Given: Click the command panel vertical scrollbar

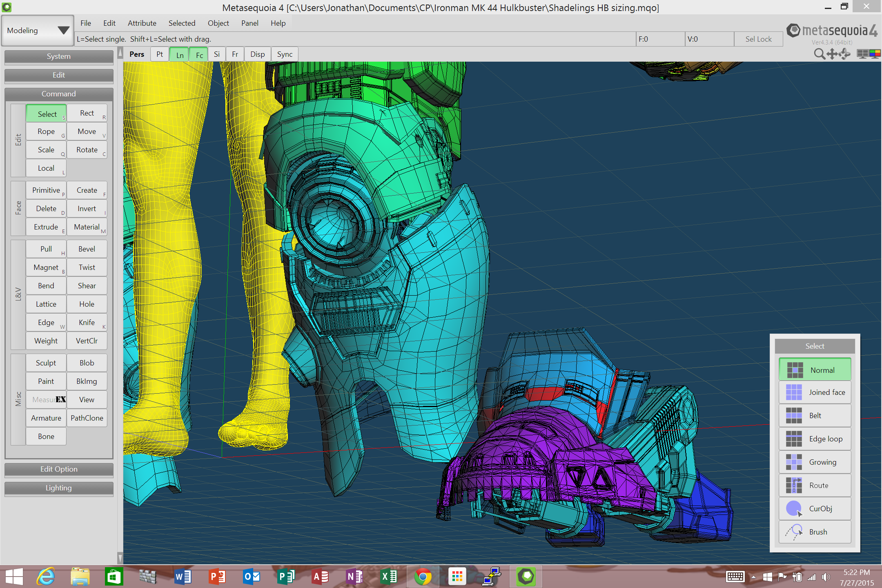Looking at the screenshot, I should 120,305.
